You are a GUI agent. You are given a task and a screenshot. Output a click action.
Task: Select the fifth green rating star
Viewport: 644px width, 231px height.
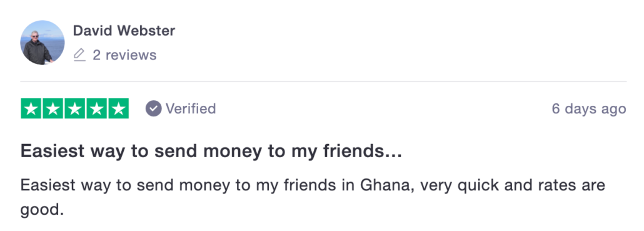coord(119,108)
